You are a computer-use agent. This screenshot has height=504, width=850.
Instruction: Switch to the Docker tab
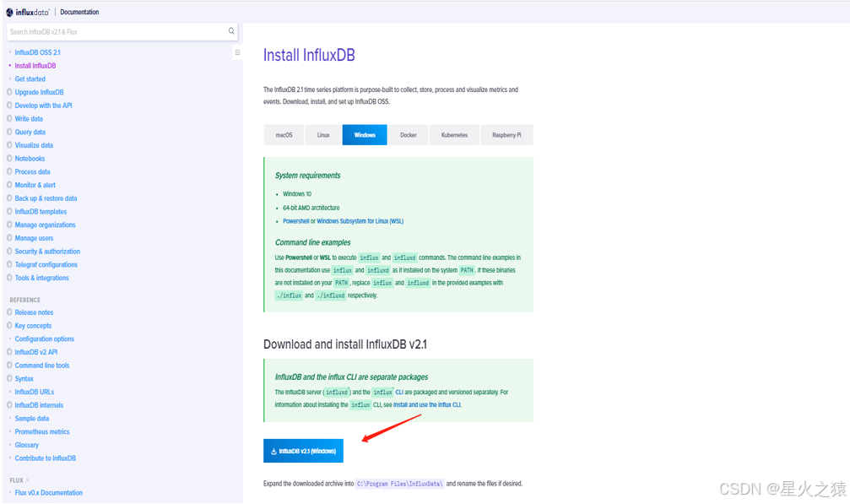(409, 135)
